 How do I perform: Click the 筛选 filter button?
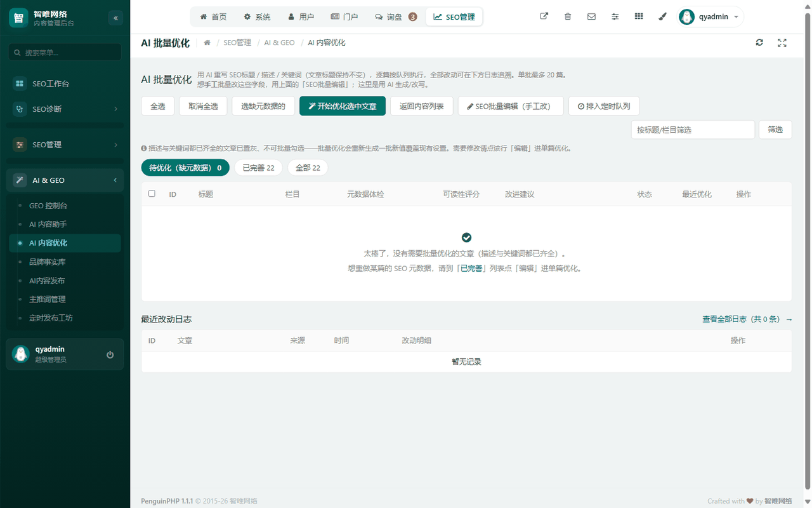(x=775, y=130)
